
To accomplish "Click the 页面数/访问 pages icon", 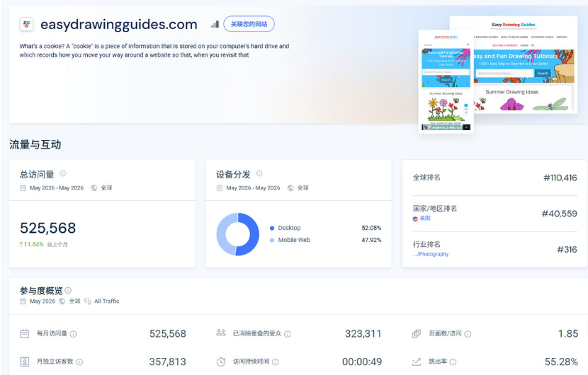I will [417, 333].
